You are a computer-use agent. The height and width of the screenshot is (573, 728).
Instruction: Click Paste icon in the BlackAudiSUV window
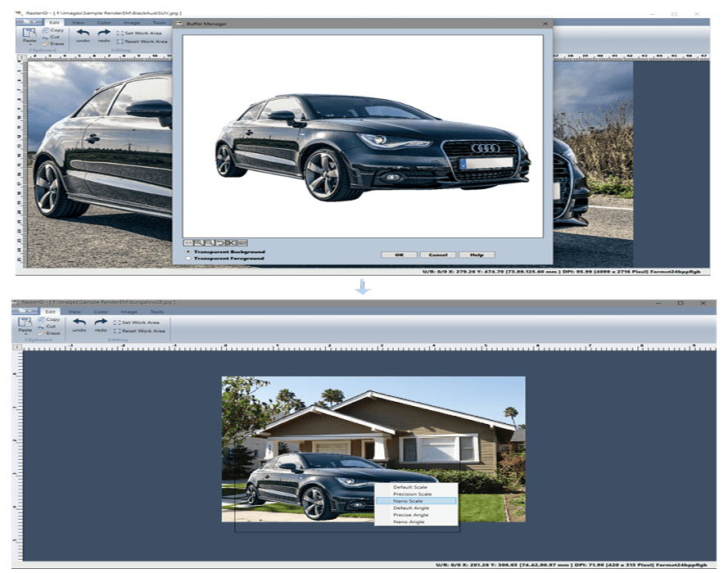[x=29, y=32]
